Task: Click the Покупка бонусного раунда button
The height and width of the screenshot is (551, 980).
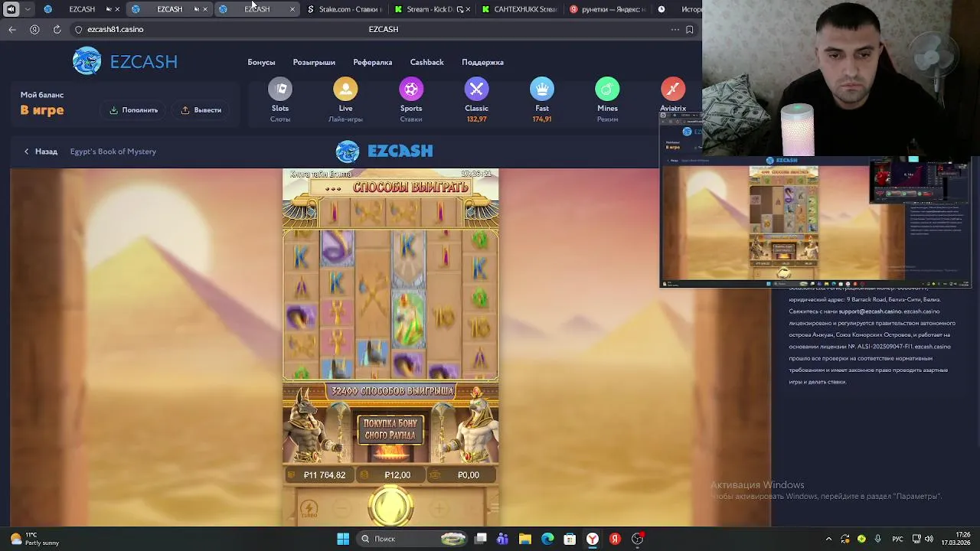Action: click(x=390, y=429)
